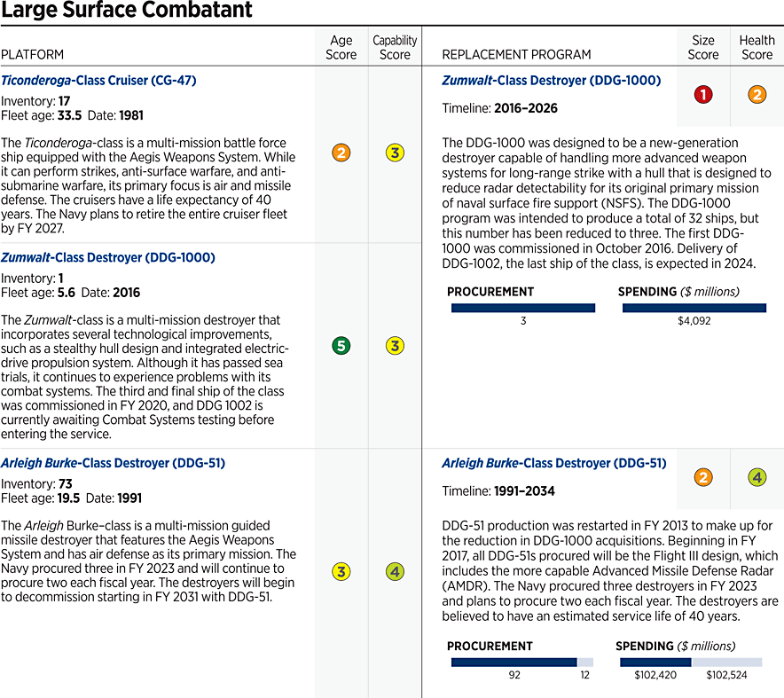784x698 pixels.
Task: Select the Arleigh Burke replacement program title
Action: pos(554,463)
